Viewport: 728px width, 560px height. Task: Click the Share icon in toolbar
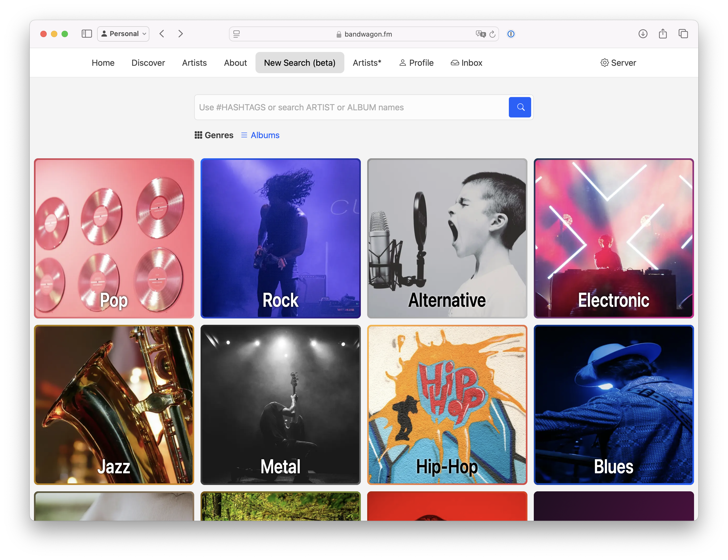tap(663, 34)
